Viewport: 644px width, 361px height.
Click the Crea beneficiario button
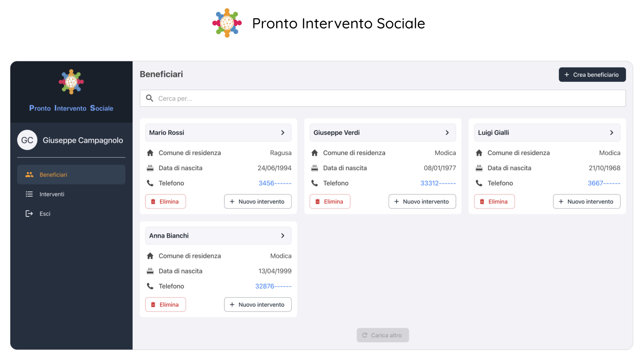click(592, 74)
